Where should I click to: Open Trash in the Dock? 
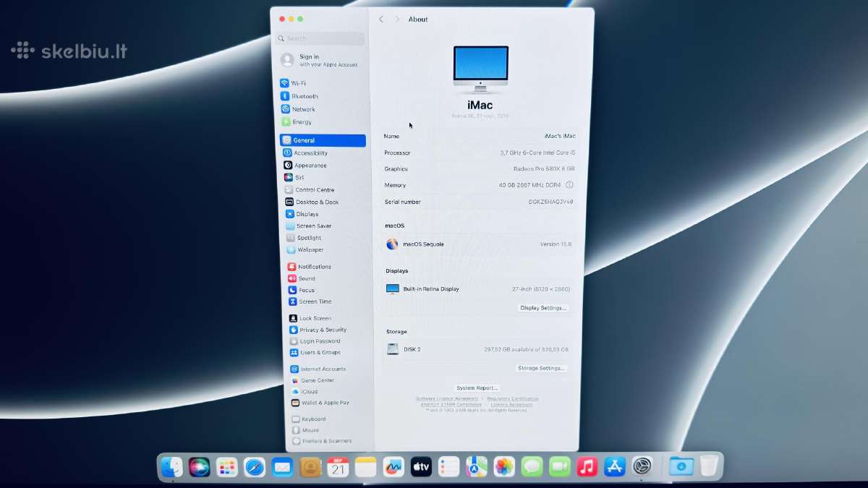[x=709, y=466]
